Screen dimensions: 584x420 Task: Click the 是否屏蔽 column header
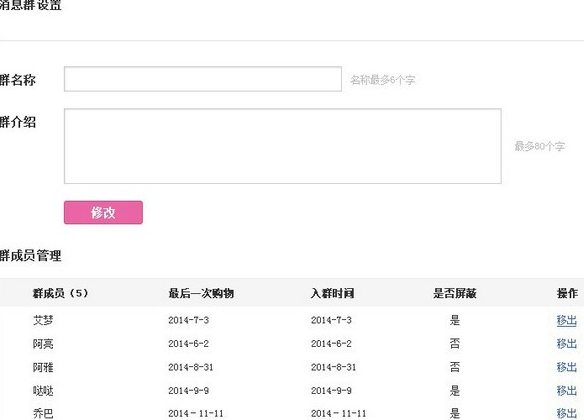pos(455,293)
